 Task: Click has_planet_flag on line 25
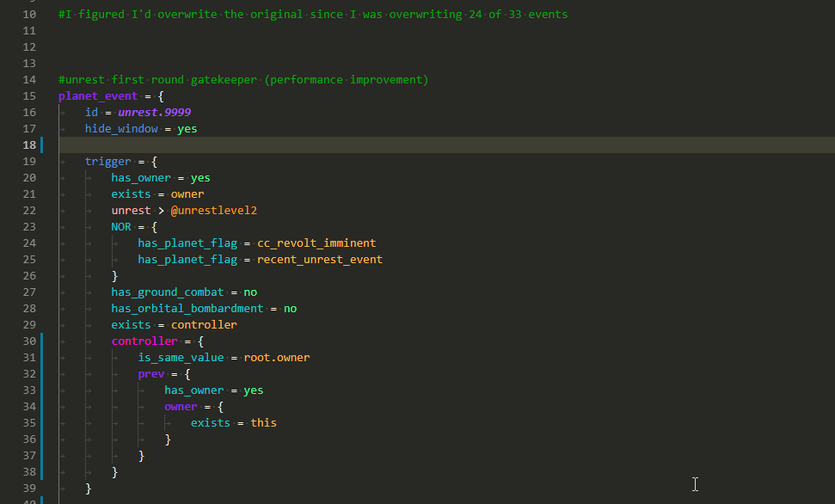click(x=187, y=260)
